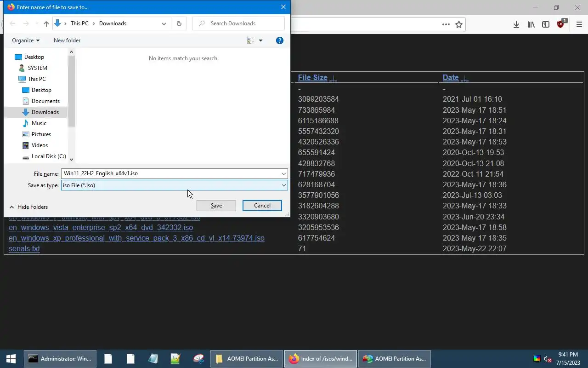The width and height of the screenshot is (588, 368).
Task: Open the uBlock Origin extension icon
Action: point(561,24)
